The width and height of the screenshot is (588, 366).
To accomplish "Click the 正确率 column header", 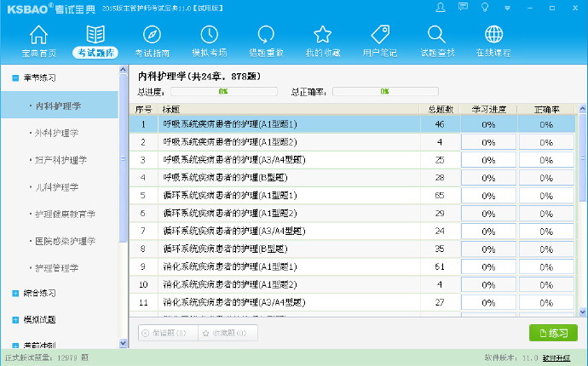I will click(x=546, y=110).
